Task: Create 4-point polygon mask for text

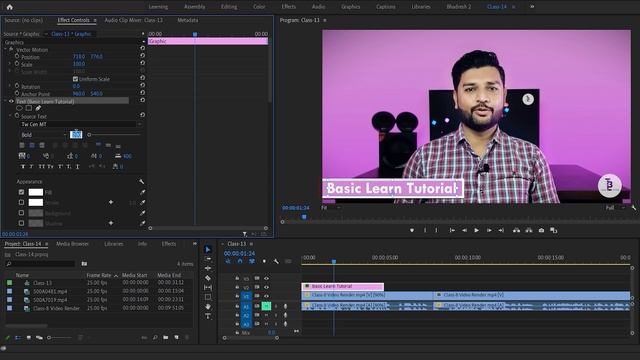Action: coord(29,108)
